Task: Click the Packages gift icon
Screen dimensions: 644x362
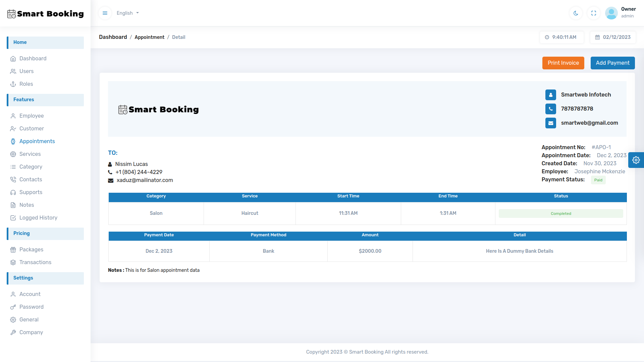Action: (x=13, y=250)
